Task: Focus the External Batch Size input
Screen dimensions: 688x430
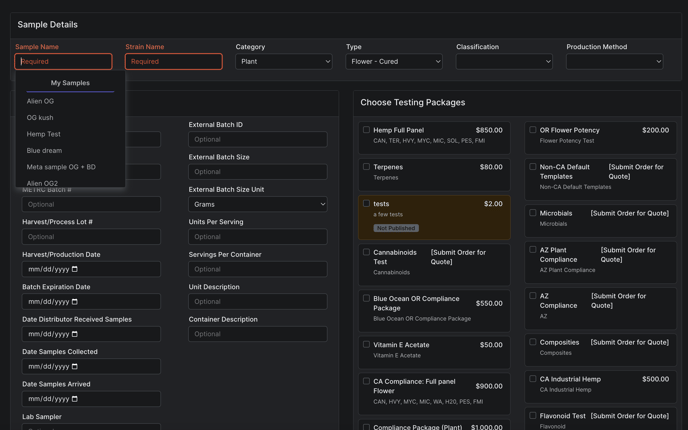Action: pyautogui.click(x=258, y=172)
